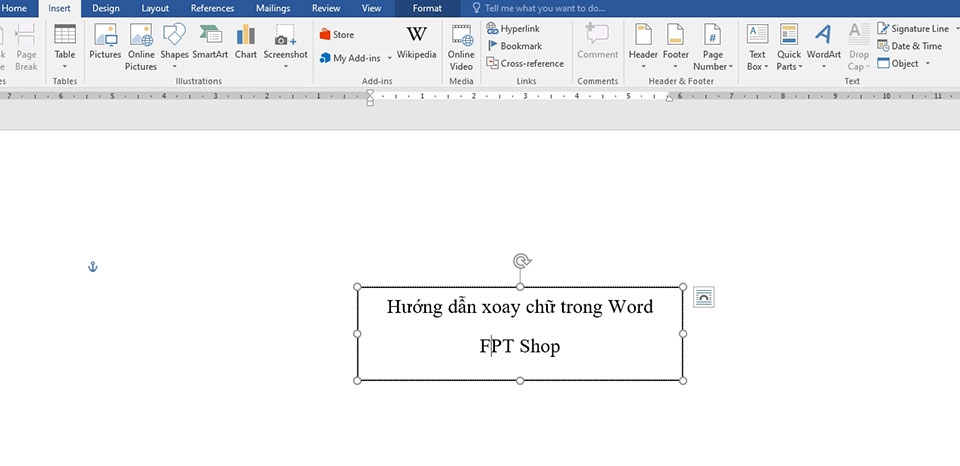Viewport: 960px width, 466px height.
Task: Go to the References tab
Action: pos(212,9)
